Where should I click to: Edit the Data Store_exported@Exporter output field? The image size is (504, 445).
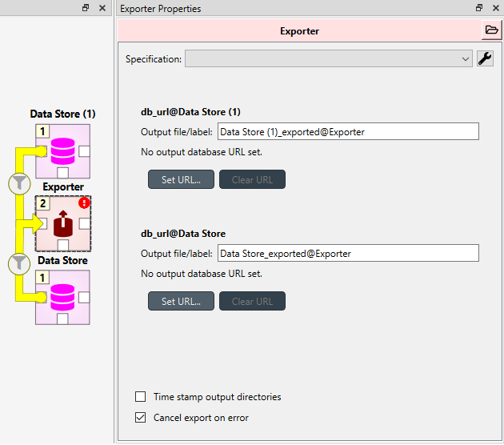click(348, 253)
